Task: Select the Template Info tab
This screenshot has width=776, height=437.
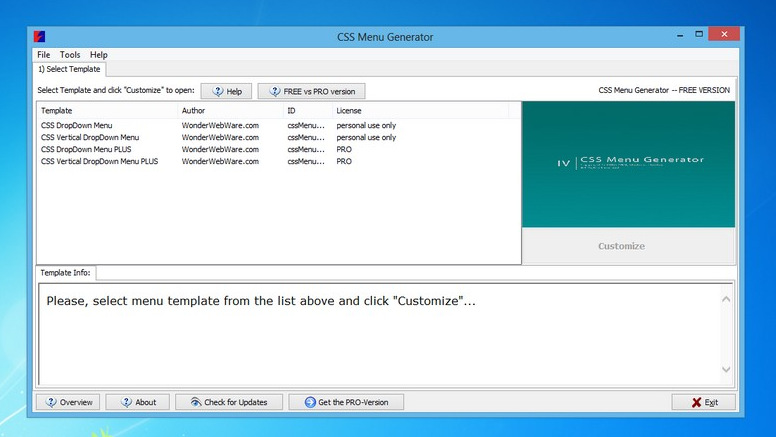Action: (x=65, y=273)
